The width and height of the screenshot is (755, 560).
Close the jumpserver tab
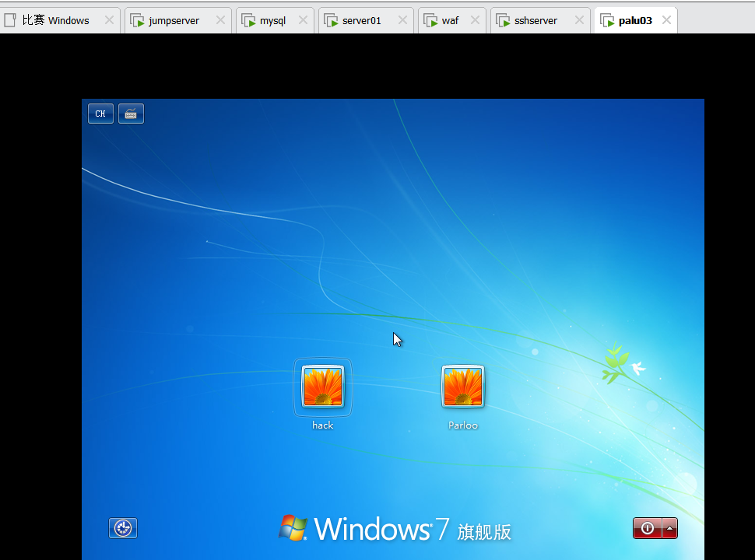(x=221, y=20)
